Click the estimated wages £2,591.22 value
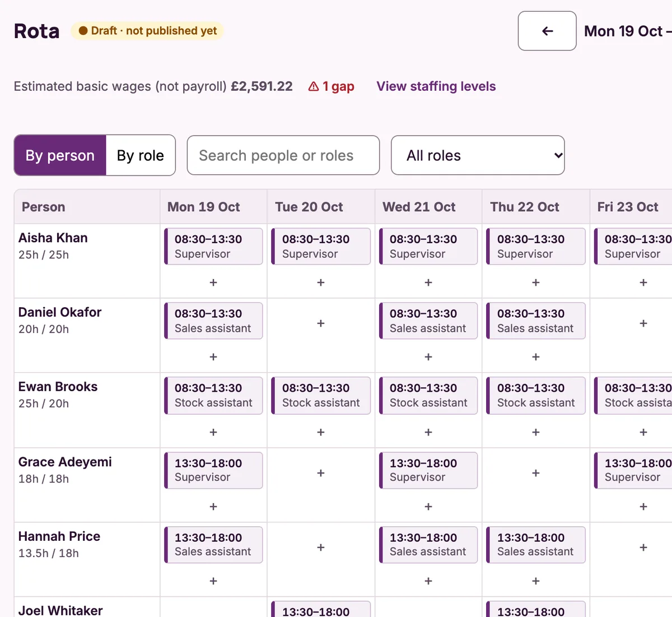This screenshot has height=617, width=672. click(262, 86)
